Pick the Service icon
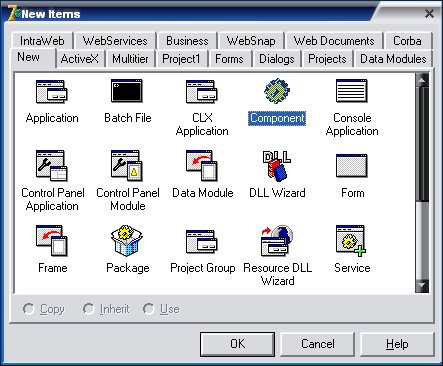443x366 pixels. click(351, 241)
